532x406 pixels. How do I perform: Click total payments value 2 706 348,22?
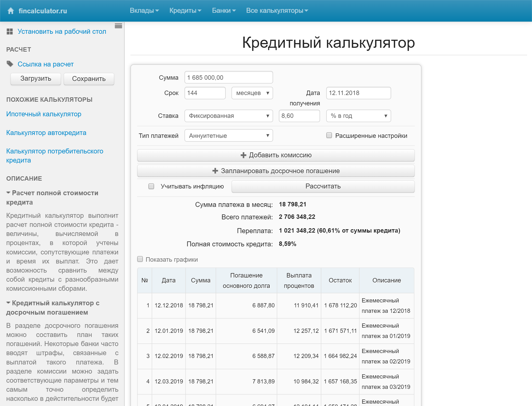[x=297, y=217]
